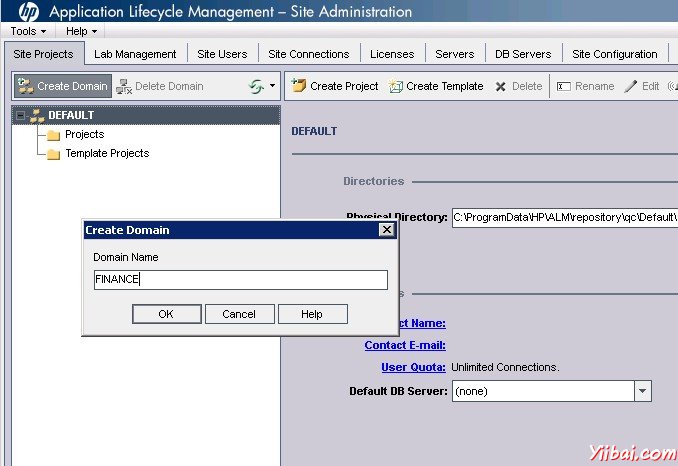Switch to the Site Connections tab
This screenshot has height=466, width=678.
coord(309,54)
